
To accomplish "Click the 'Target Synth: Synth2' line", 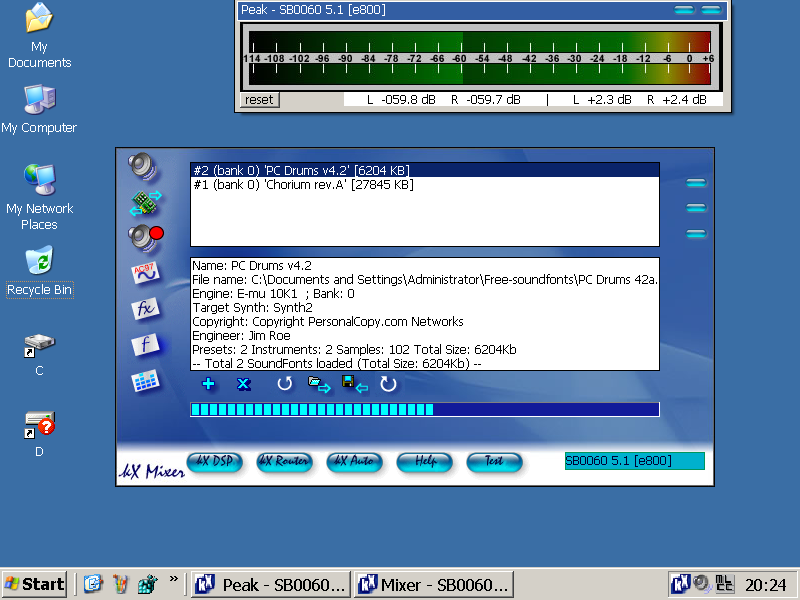I will pos(252,307).
